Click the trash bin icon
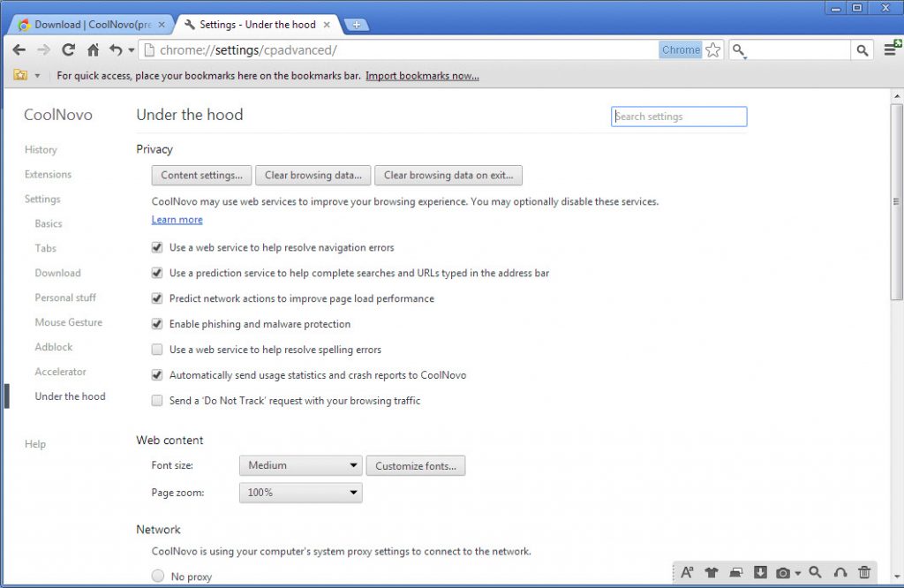The width and height of the screenshot is (904, 588). [864, 572]
